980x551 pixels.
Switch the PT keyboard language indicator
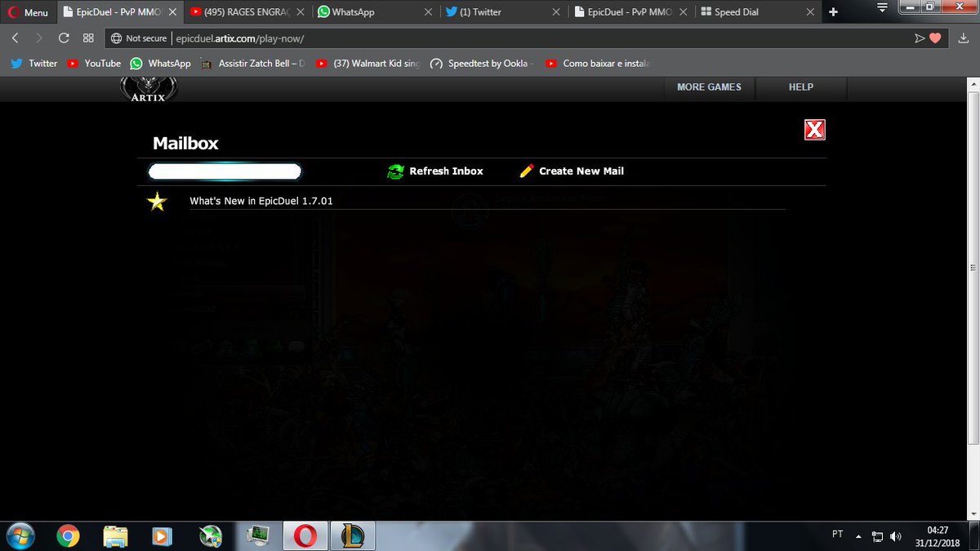836,535
